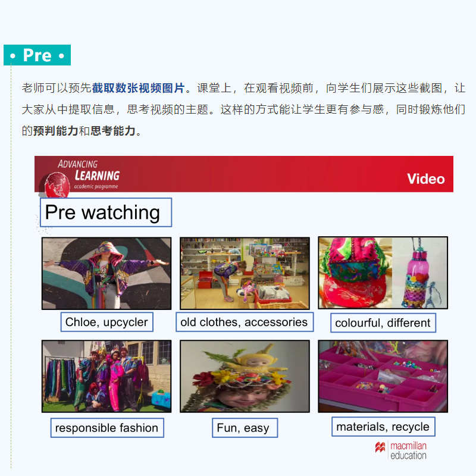Open the colourful cap and bottle thumbnail

[x=383, y=273]
